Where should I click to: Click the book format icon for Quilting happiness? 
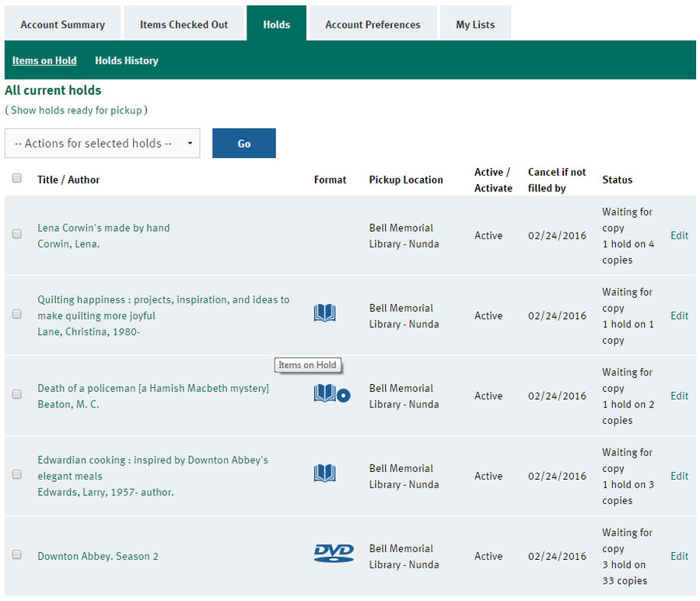click(x=324, y=313)
